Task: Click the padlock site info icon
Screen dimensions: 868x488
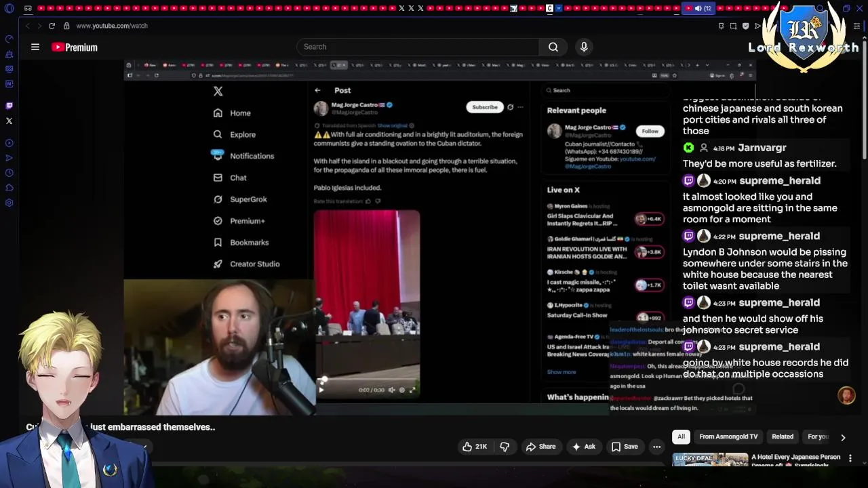Action: (66, 26)
